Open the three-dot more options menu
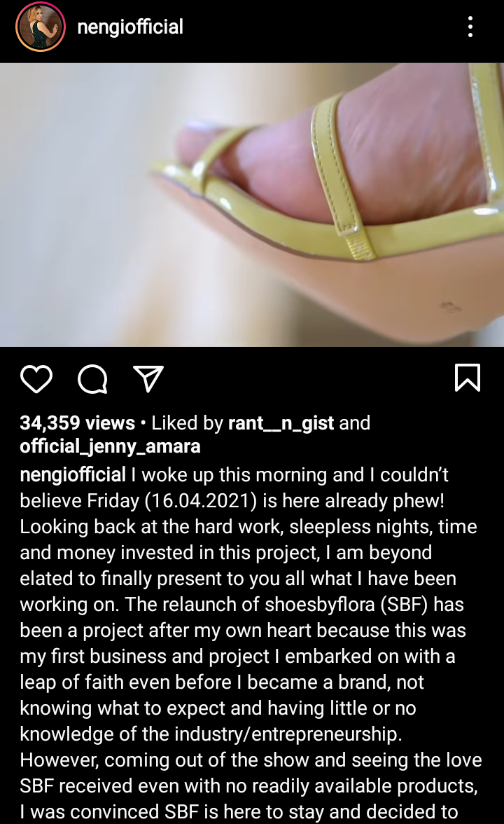Viewport: 504px width, 824px height. click(x=470, y=27)
